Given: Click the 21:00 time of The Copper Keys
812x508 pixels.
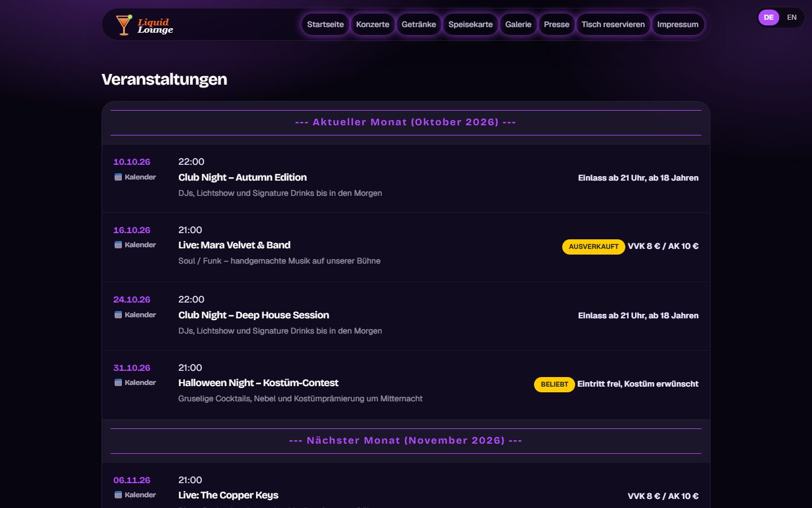Looking at the screenshot, I should (x=190, y=480).
